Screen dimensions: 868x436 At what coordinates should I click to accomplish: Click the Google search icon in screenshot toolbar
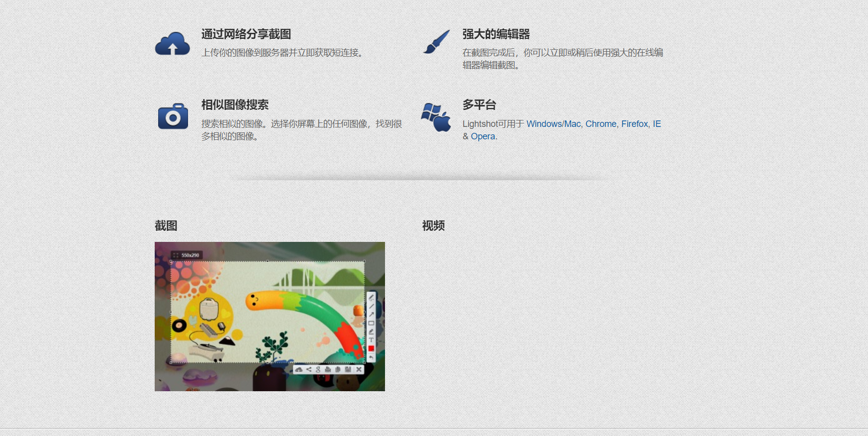click(318, 369)
